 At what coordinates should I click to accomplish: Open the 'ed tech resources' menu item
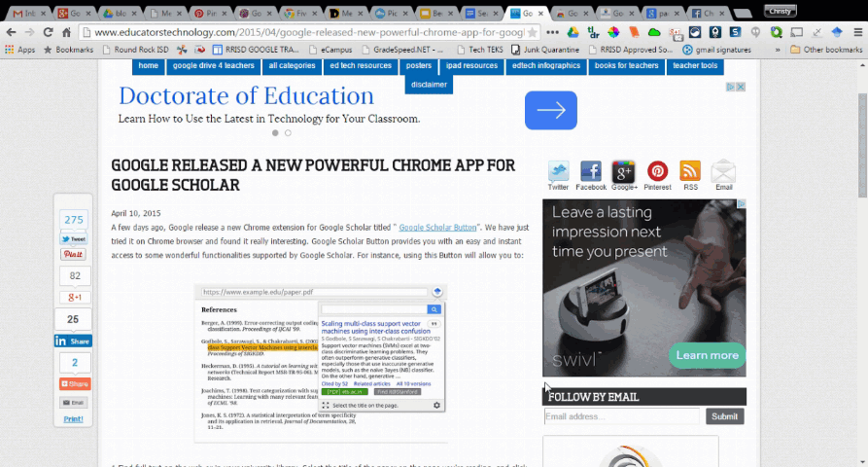click(361, 66)
